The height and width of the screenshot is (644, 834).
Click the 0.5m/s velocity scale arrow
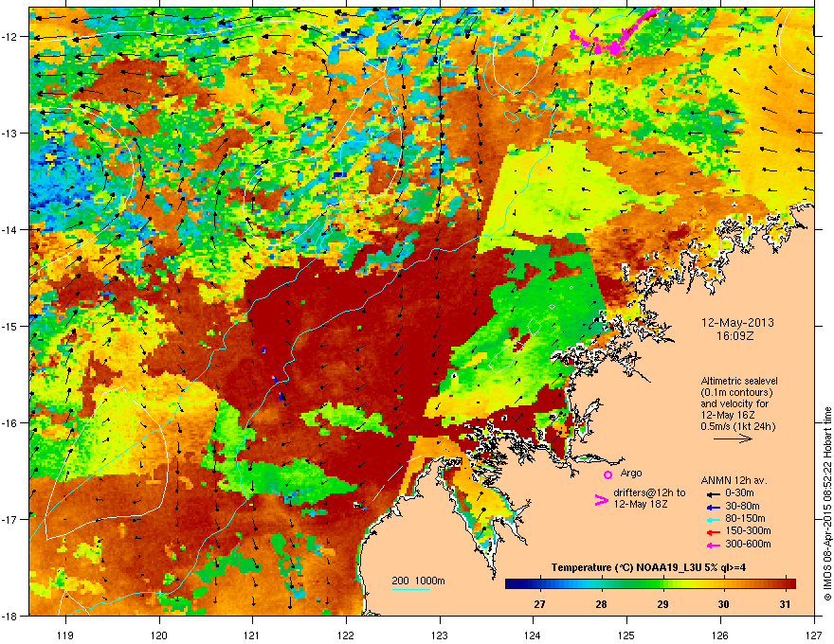tap(733, 438)
